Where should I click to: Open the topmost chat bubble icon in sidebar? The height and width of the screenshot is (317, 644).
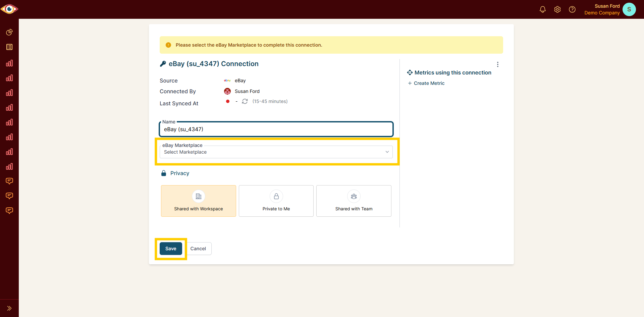[x=9, y=181]
